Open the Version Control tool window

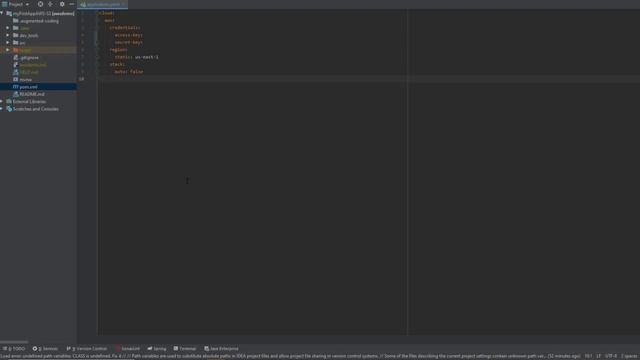(87, 349)
